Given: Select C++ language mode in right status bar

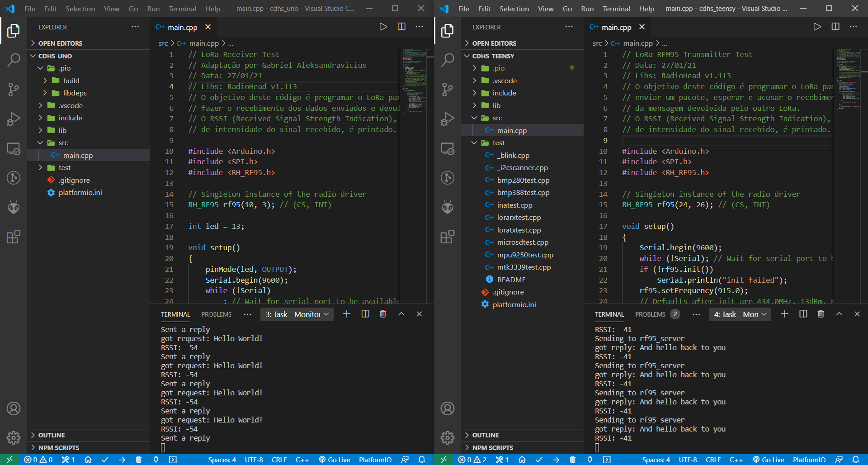Looking at the screenshot, I should coord(736,460).
